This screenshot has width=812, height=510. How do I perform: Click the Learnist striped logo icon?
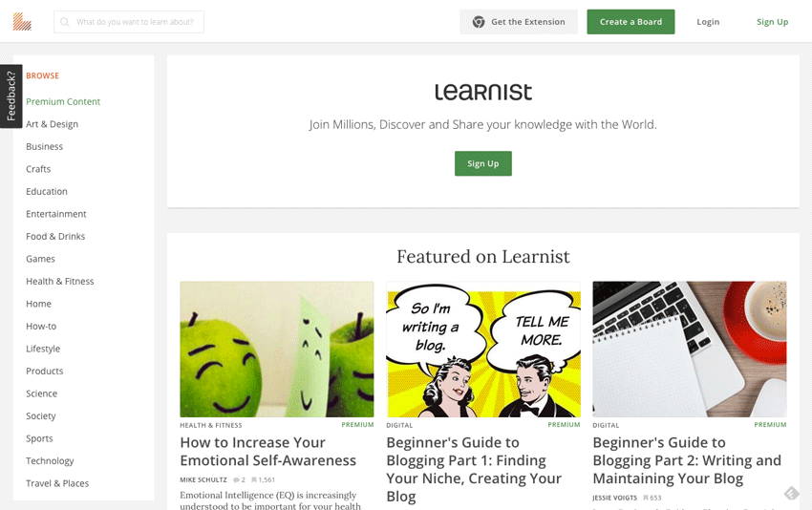click(x=22, y=22)
